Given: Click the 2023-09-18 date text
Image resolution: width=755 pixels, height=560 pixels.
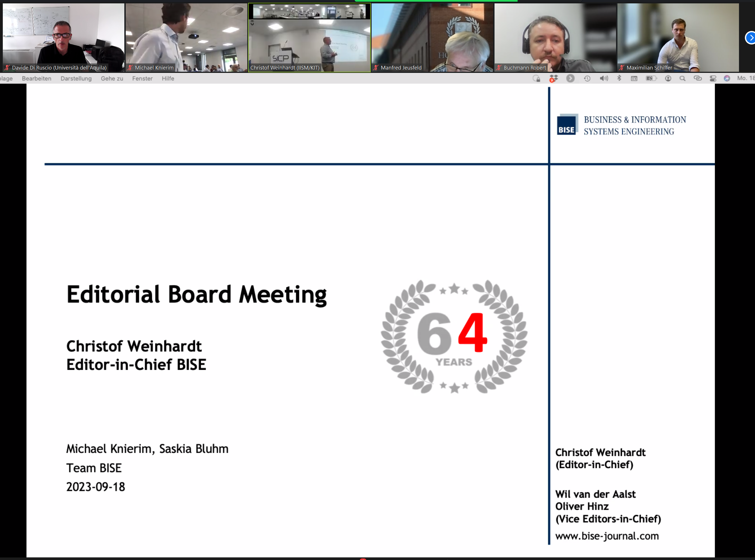Looking at the screenshot, I should tap(96, 487).
